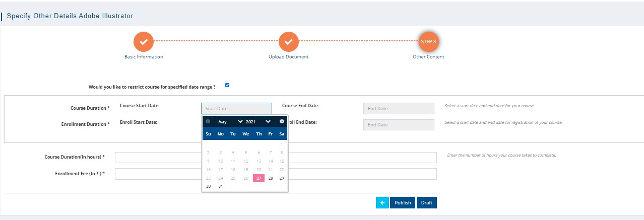
Task: Click disabled date 13 in calendar
Action: click(259, 161)
